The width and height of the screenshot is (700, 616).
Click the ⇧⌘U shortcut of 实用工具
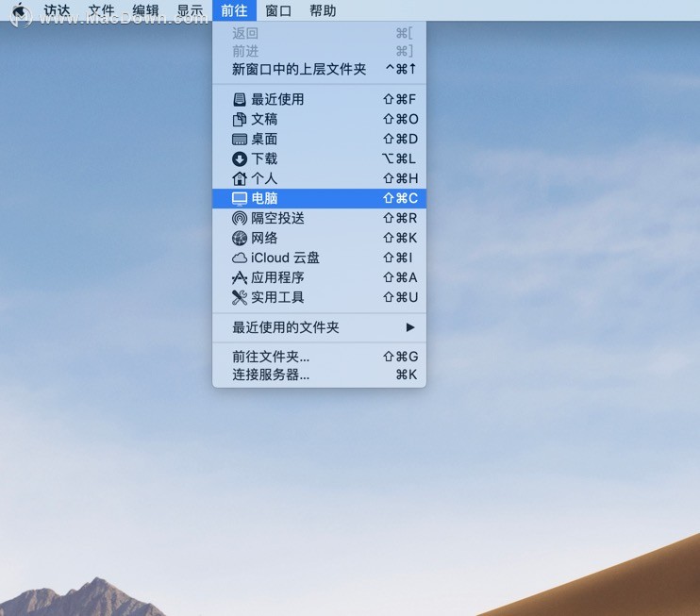click(x=400, y=297)
